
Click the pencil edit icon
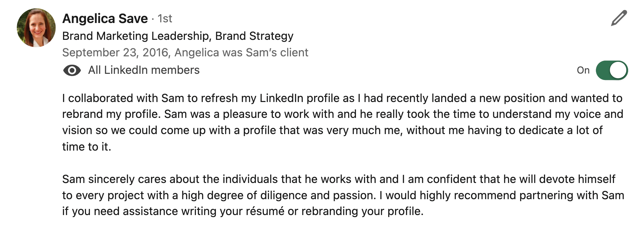[x=619, y=18]
